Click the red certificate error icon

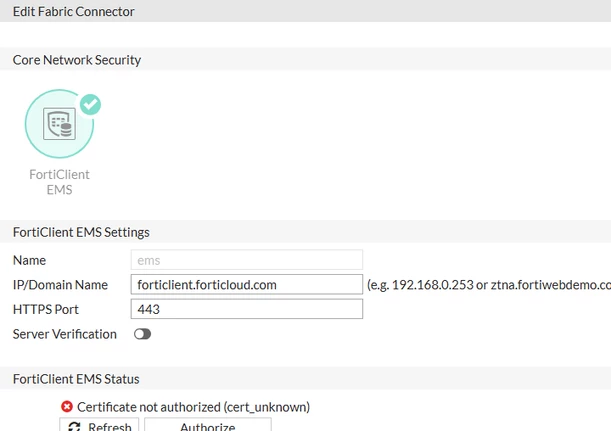(67, 407)
